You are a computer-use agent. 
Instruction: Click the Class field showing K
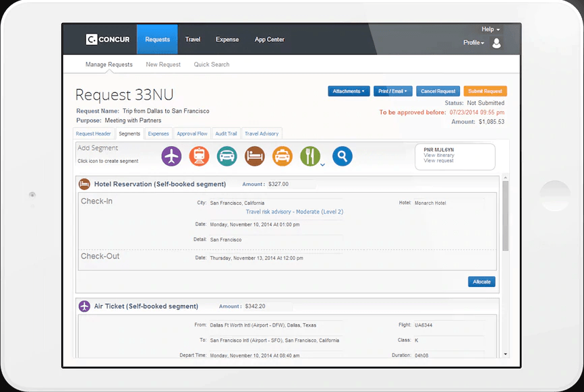click(x=449, y=340)
